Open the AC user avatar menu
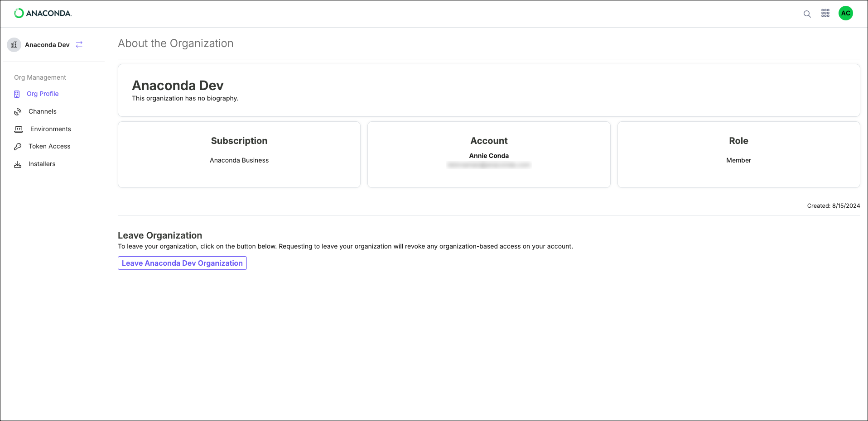The width and height of the screenshot is (868, 421). 845,13
